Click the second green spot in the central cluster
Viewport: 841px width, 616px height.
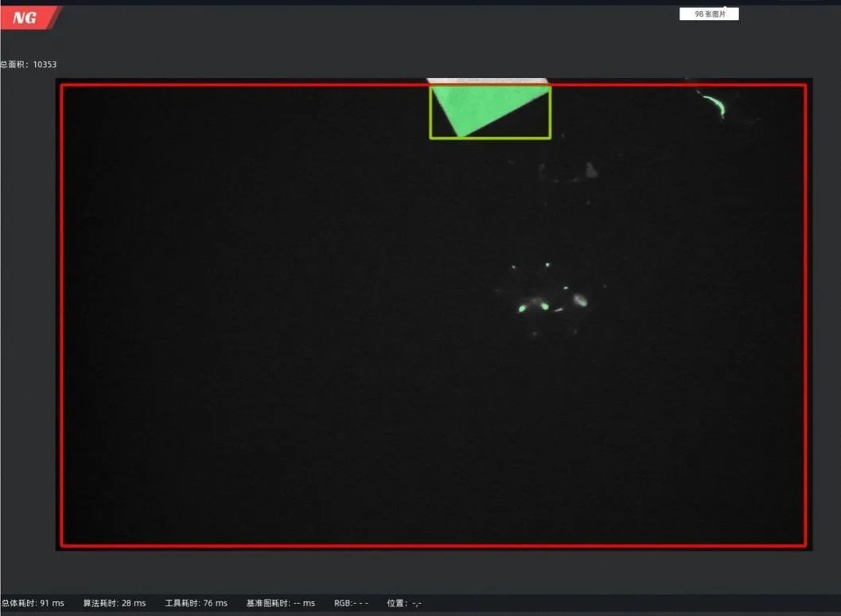544,306
